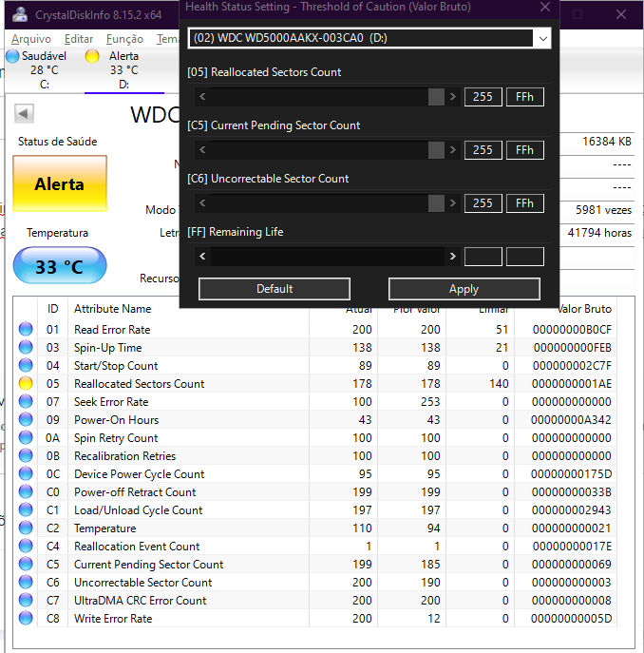Click the 41794 horas power-on hours value
The height and width of the screenshot is (653, 644).
(599, 232)
